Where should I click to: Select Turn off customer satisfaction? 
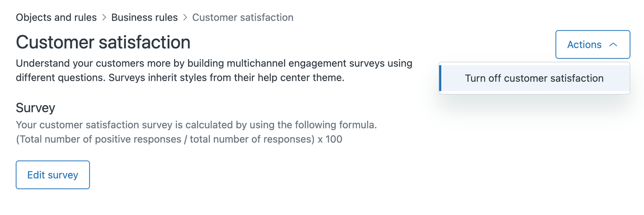534,78
